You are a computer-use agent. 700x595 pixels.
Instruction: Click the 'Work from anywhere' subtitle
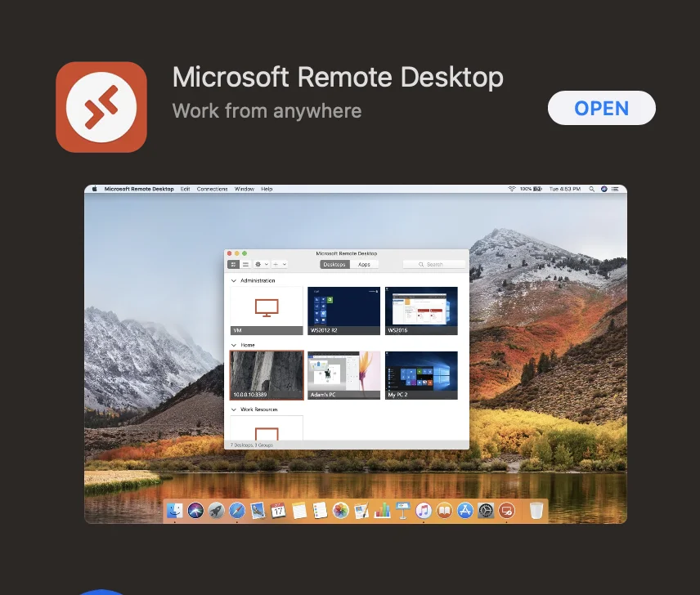(267, 110)
